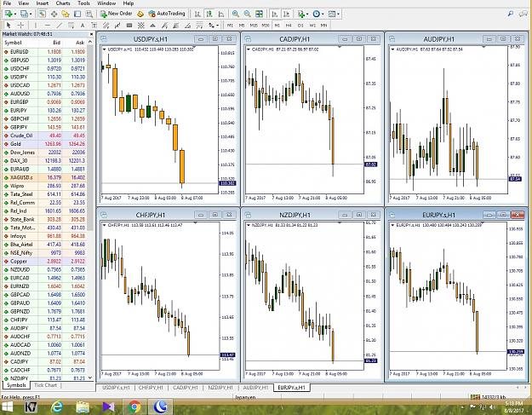Switch chart to line chart style
532x415 pixels.
221,14
